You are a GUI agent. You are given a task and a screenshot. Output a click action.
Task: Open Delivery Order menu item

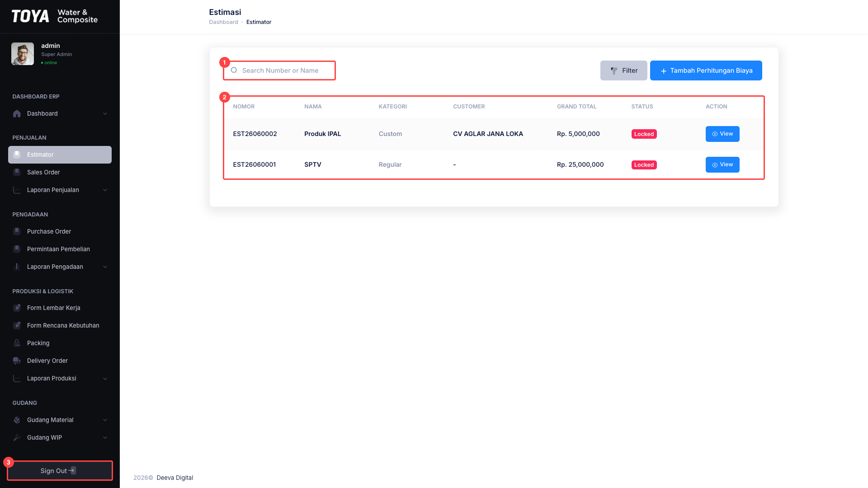point(60,361)
